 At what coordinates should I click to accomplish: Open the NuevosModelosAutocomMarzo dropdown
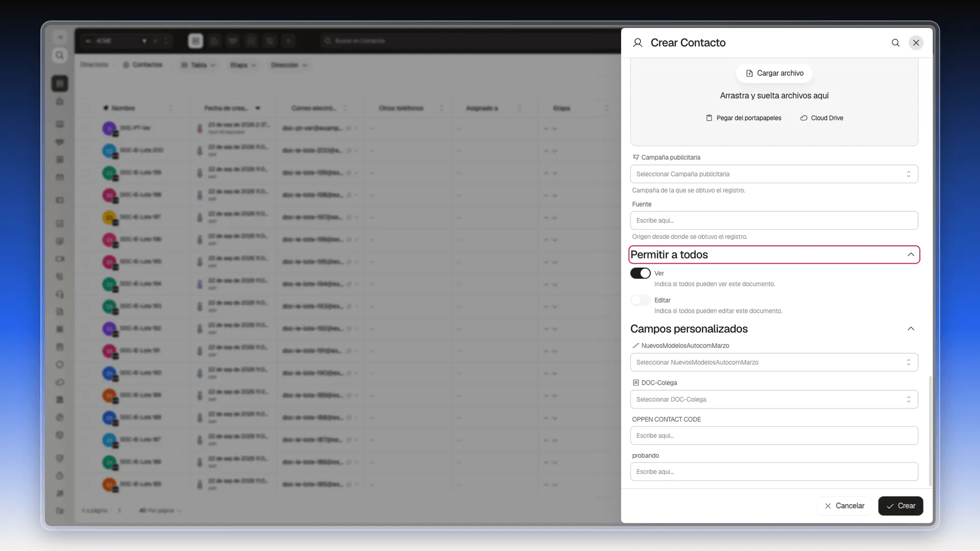point(774,362)
